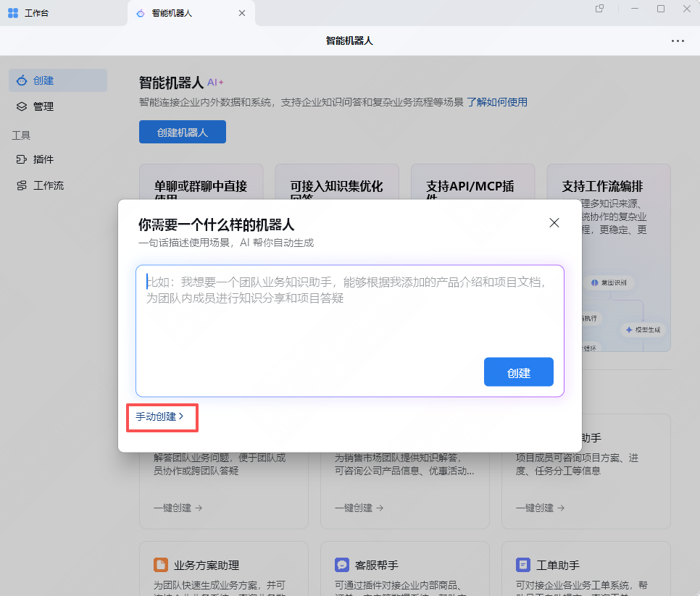Click the 意图识别 node in workflow diagram
This screenshot has height=596, width=700.
(x=609, y=282)
